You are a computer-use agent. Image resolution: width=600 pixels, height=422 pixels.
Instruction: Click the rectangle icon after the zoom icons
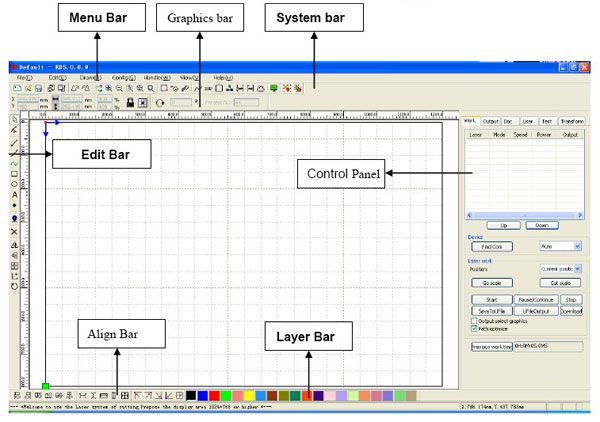tap(164, 88)
